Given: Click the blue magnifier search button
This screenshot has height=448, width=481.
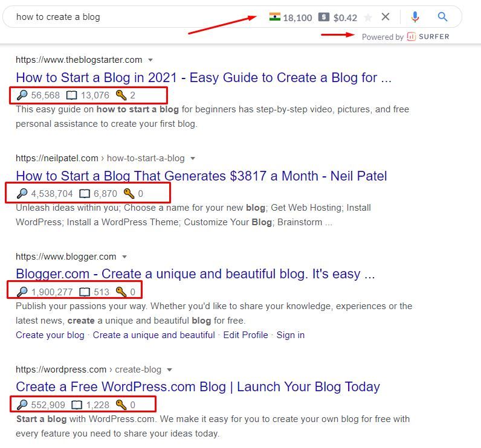Looking at the screenshot, I should click(x=442, y=16).
